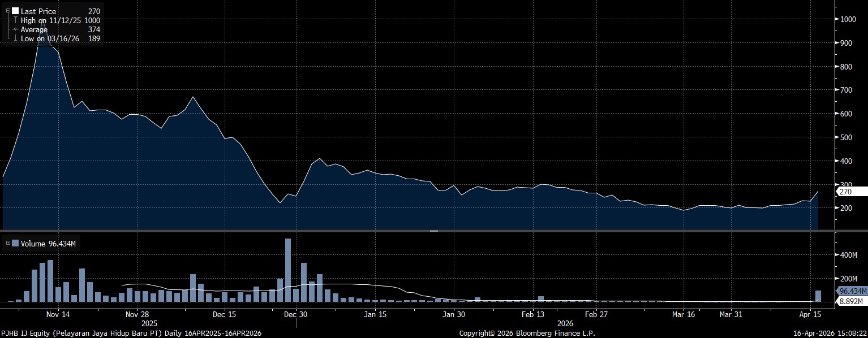Screen dimensions: 868x338
Task: Click the Nov 14 date axis label
Action: coord(58,314)
